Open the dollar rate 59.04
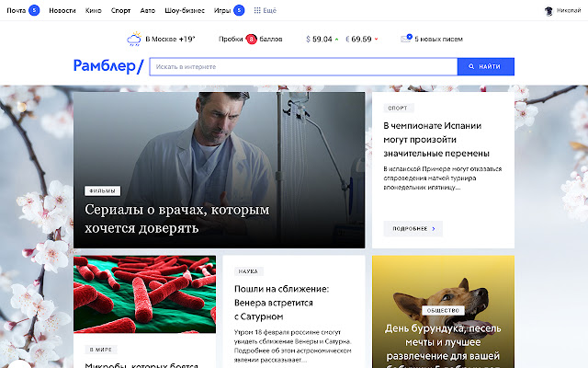The height and width of the screenshot is (368, 588). [x=319, y=39]
